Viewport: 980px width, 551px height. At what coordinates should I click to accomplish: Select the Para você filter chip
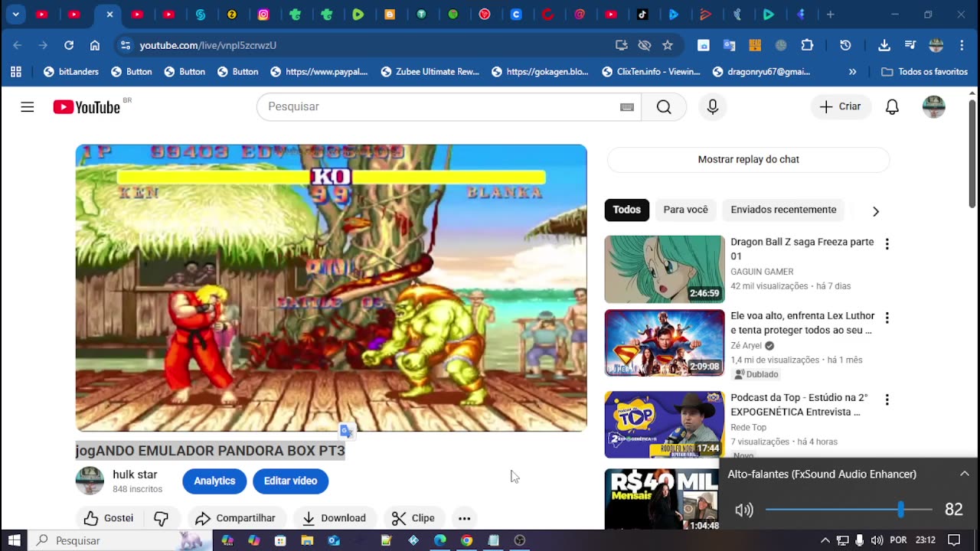[685, 210]
